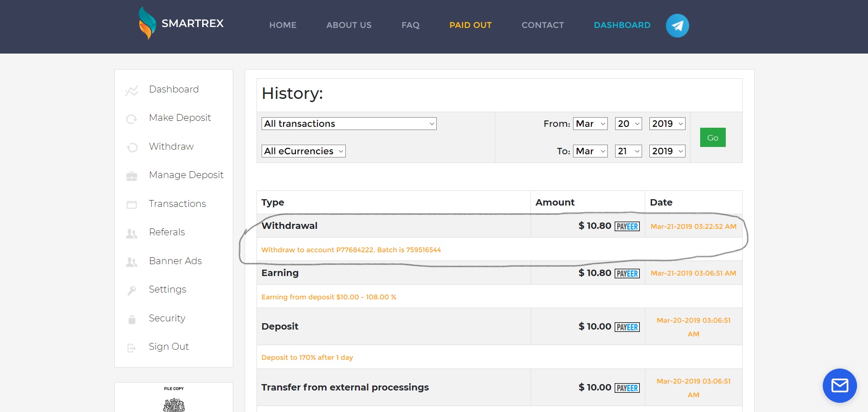Click Deposit amount $ 10.00

[595, 326]
